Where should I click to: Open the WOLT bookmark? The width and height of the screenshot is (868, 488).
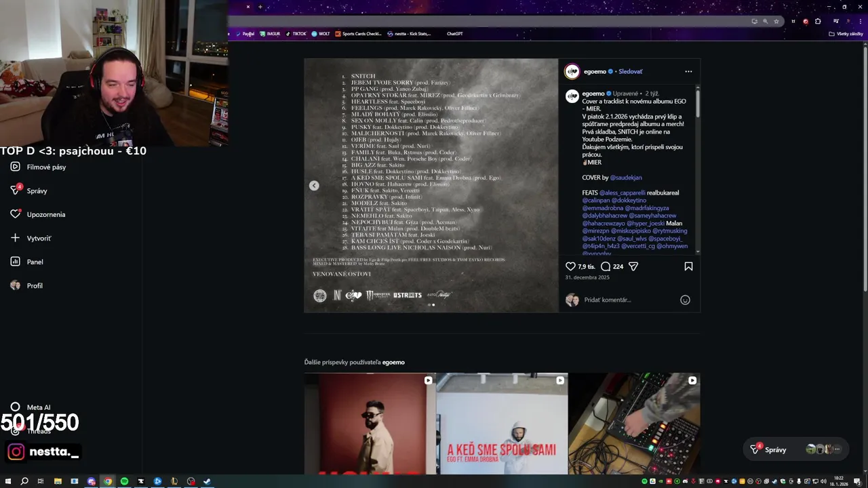click(321, 33)
